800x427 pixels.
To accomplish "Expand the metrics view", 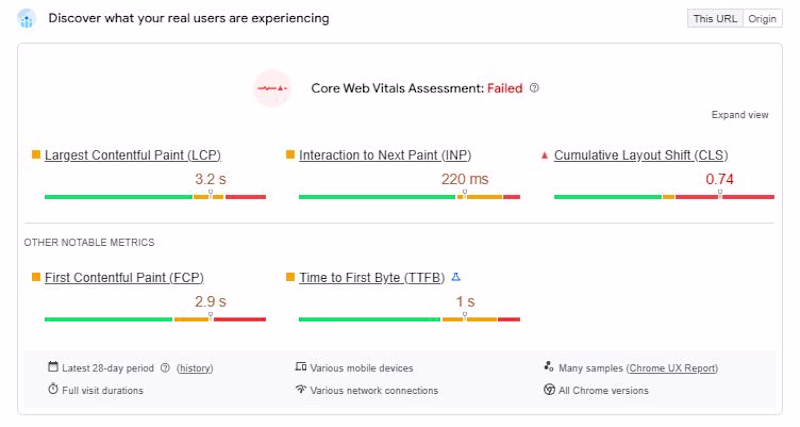I will [740, 115].
